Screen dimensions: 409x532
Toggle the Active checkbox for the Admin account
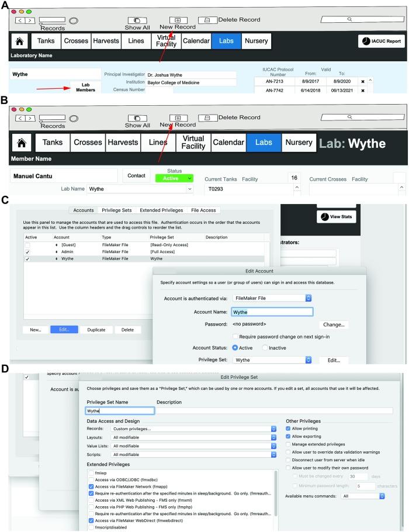(27, 252)
